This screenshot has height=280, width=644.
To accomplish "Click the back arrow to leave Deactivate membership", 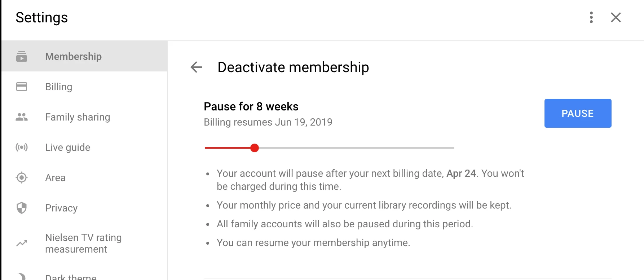I will point(195,67).
